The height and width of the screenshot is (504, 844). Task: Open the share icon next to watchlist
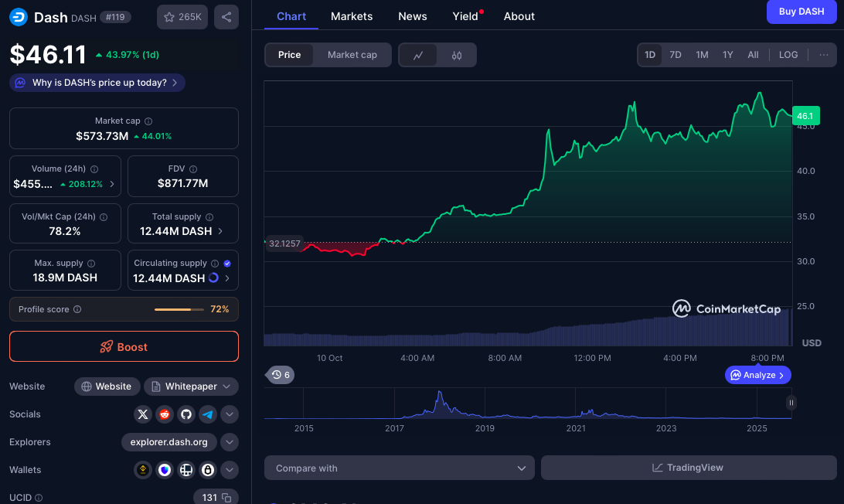[226, 17]
